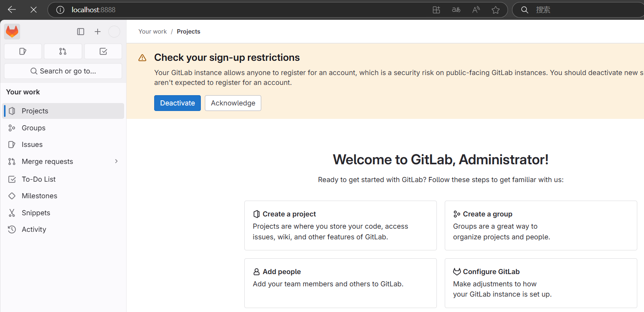Click the Milestones diamond icon
The width and height of the screenshot is (644, 312).
[12, 196]
